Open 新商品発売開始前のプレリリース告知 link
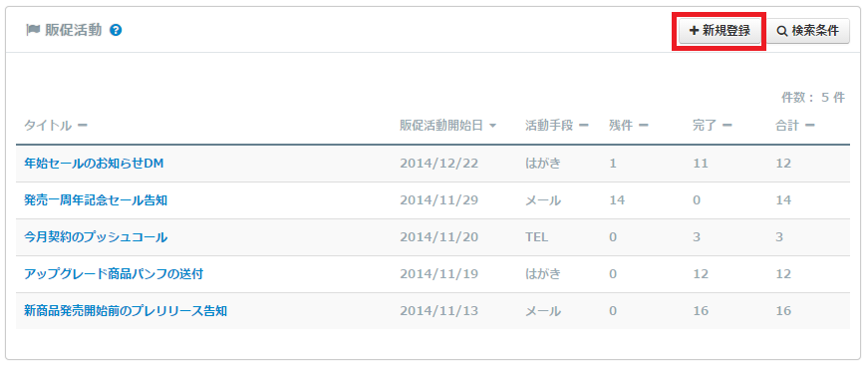This screenshot has height=367, width=868. point(126,311)
